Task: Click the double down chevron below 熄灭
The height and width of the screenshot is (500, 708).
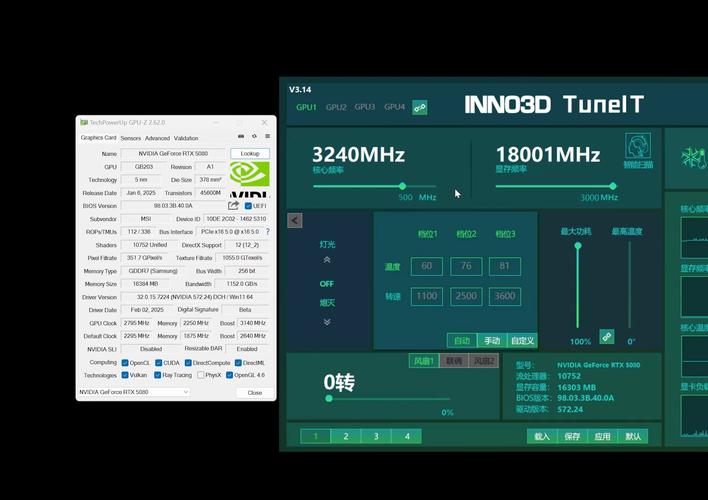Action: (x=327, y=322)
